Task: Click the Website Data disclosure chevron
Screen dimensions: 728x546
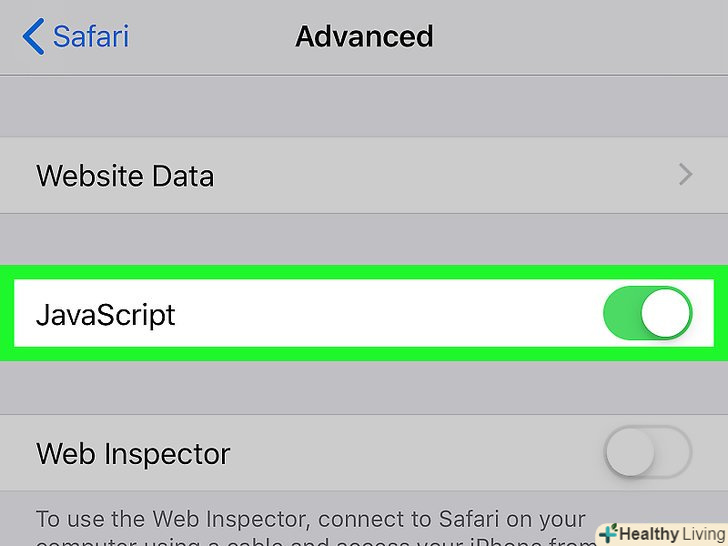Action: 685,176
